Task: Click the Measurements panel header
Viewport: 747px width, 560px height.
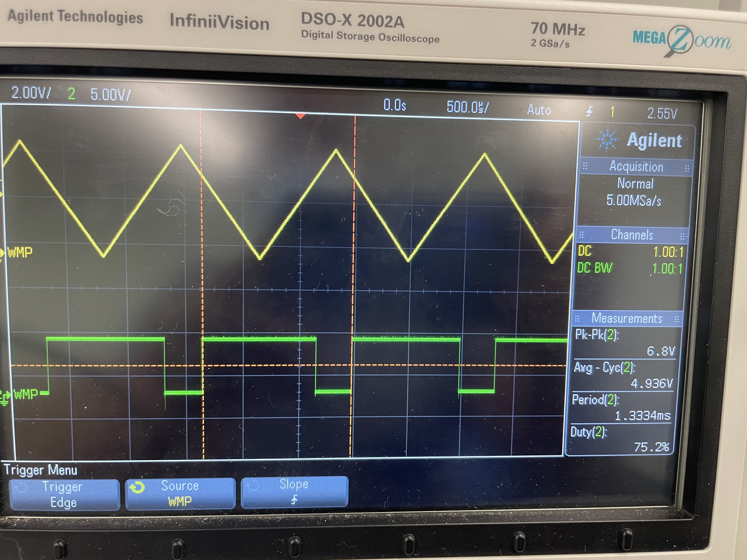Action: tap(627, 318)
